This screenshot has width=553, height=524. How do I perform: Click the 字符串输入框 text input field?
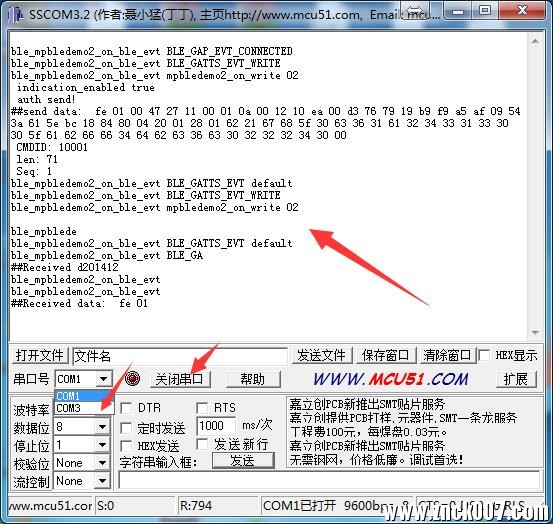point(329,480)
